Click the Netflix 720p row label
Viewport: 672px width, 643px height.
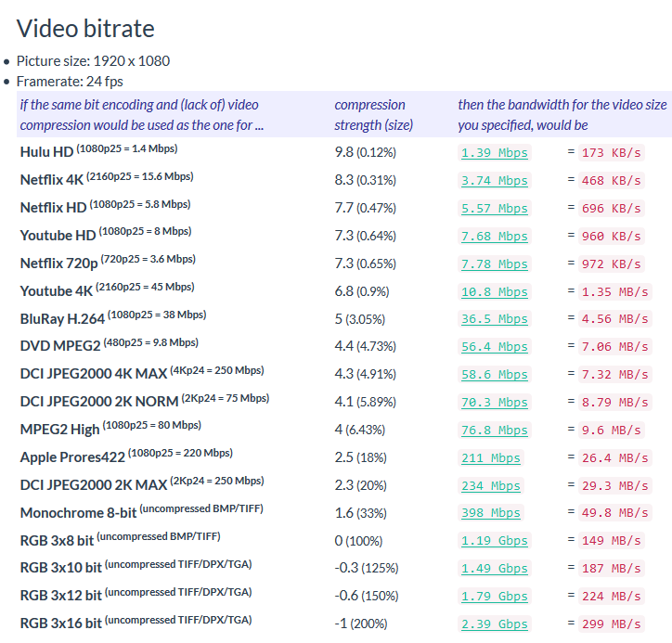[x=59, y=264]
